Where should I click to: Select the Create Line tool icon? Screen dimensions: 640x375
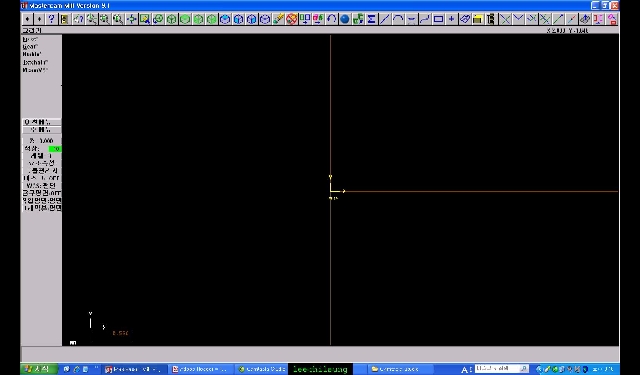tap(385, 19)
